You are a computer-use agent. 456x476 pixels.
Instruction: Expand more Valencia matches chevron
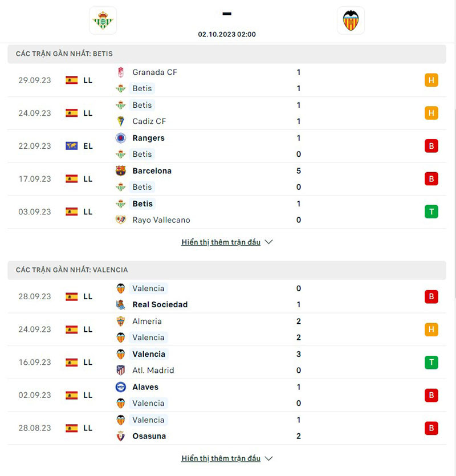coord(269,458)
